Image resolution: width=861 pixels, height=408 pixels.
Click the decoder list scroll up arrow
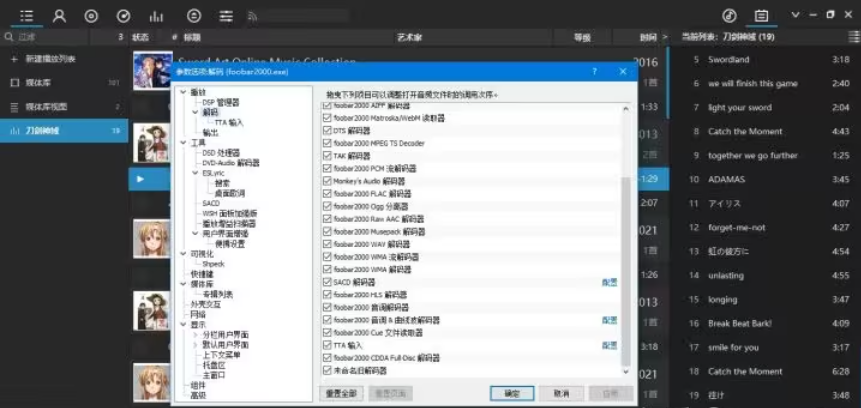(x=625, y=109)
